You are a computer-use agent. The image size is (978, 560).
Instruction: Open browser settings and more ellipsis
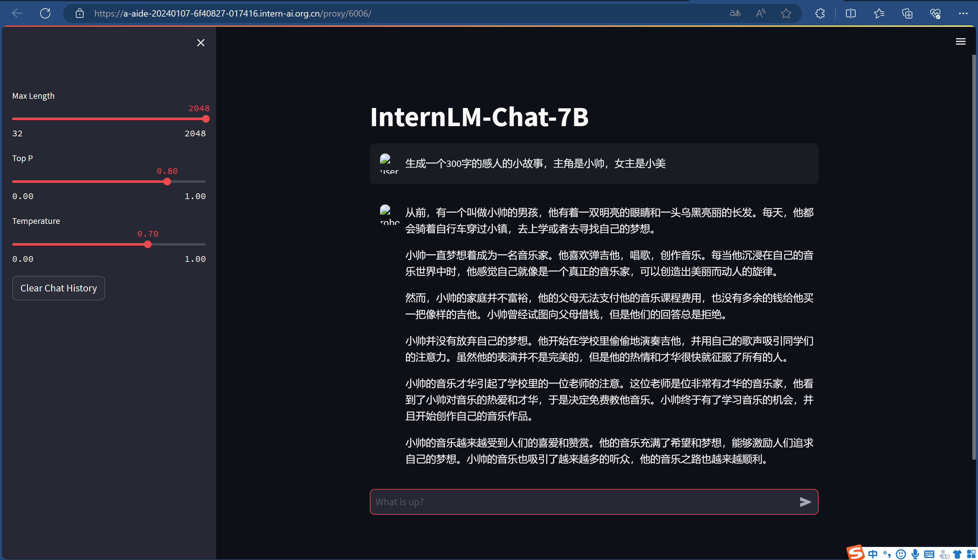[963, 13]
